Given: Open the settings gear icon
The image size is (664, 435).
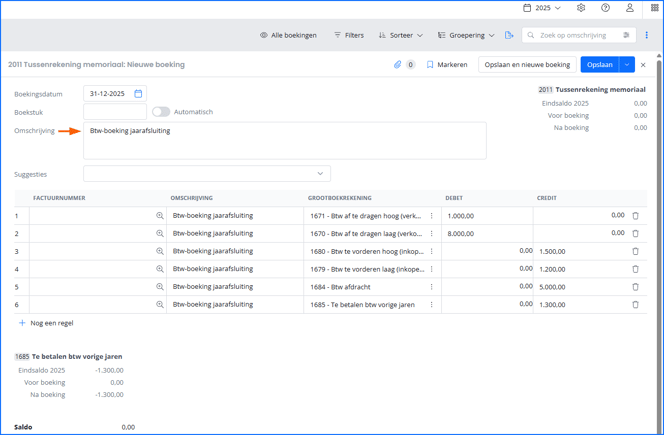Looking at the screenshot, I should [x=581, y=8].
